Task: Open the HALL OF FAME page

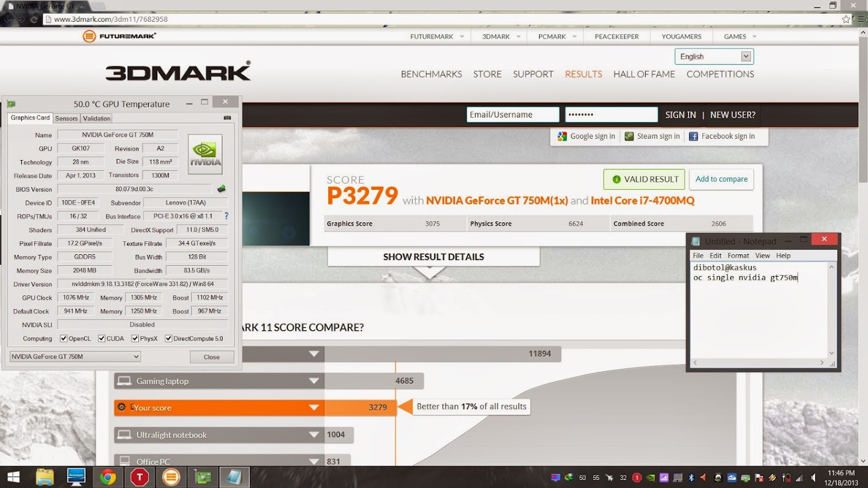Action: (644, 74)
